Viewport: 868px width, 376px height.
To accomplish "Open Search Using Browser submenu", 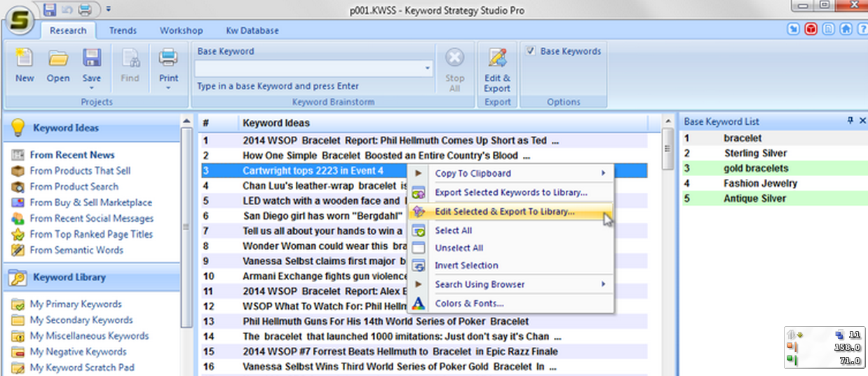I will pos(510,284).
